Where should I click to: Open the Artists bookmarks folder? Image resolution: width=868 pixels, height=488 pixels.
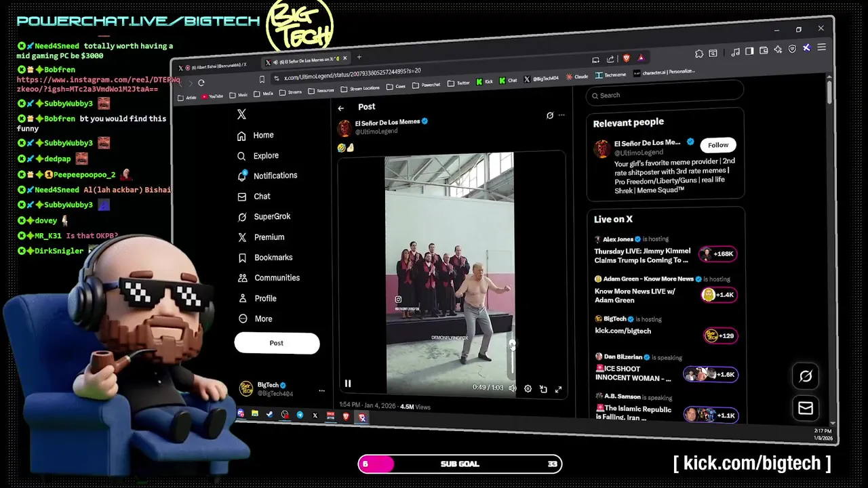pos(186,98)
